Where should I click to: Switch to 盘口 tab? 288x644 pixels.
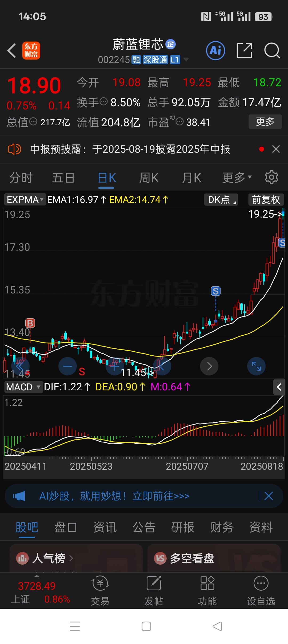(x=66, y=528)
